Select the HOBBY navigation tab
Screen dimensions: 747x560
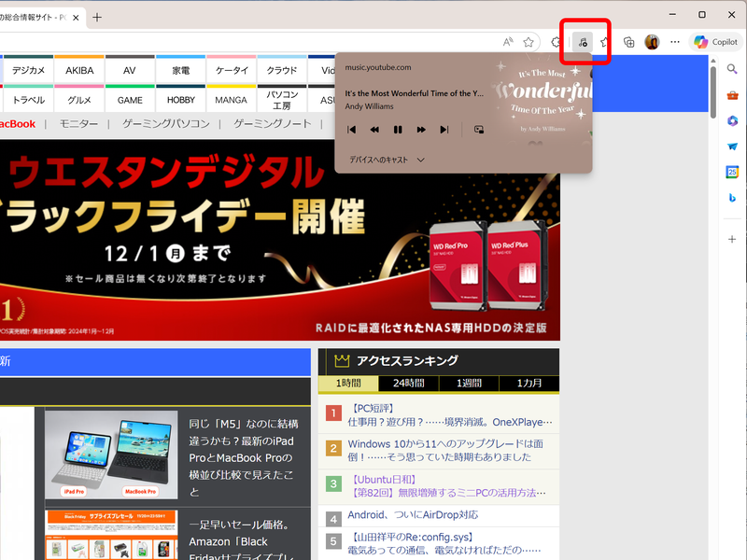(x=180, y=100)
